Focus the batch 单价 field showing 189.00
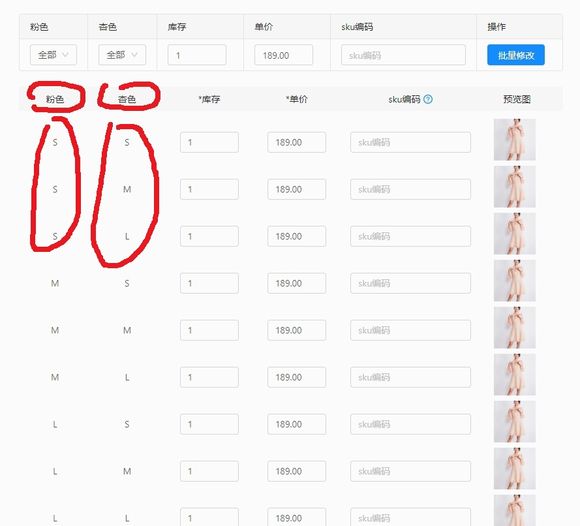The image size is (580, 526). click(x=284, y=55)
